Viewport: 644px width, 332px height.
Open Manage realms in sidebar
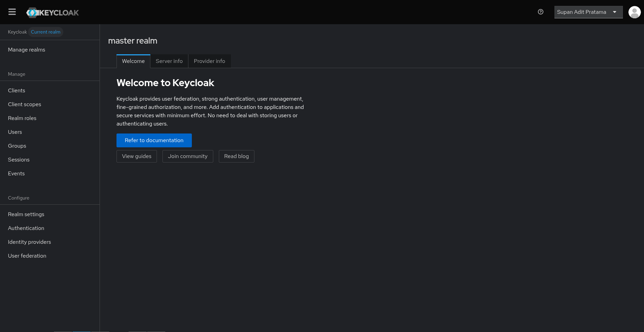pyautogui.click(x=50, y=50)
